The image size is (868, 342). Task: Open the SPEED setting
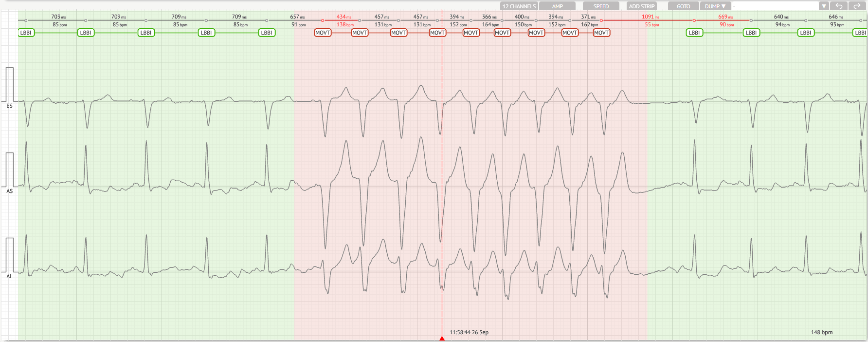[601, 6]
